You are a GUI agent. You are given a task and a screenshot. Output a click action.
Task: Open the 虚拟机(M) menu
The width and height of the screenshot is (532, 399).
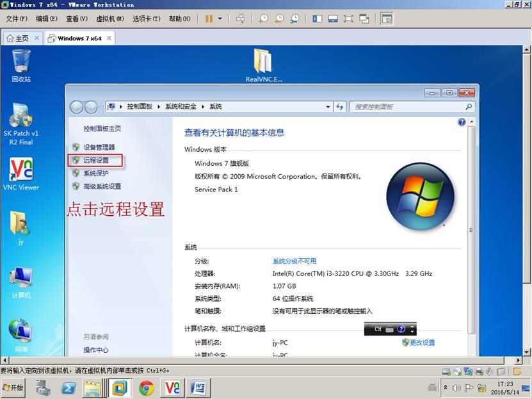click(111, 19)
